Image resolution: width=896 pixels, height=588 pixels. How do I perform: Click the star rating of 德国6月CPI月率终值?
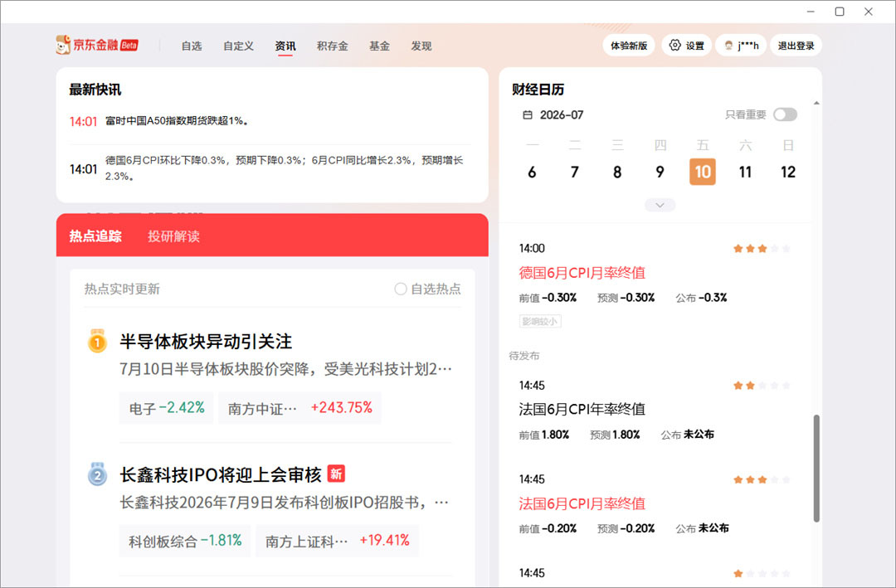(x=762, y=249)
